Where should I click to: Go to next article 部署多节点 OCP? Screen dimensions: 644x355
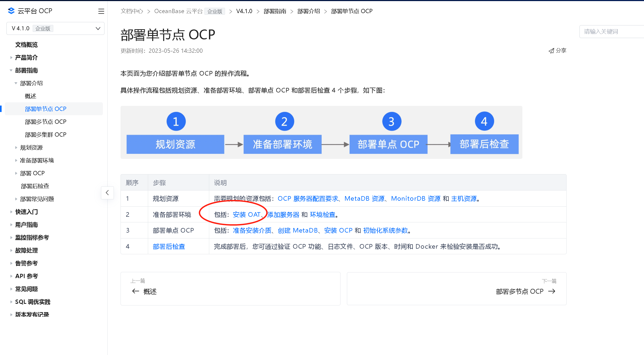coord(456,289)
